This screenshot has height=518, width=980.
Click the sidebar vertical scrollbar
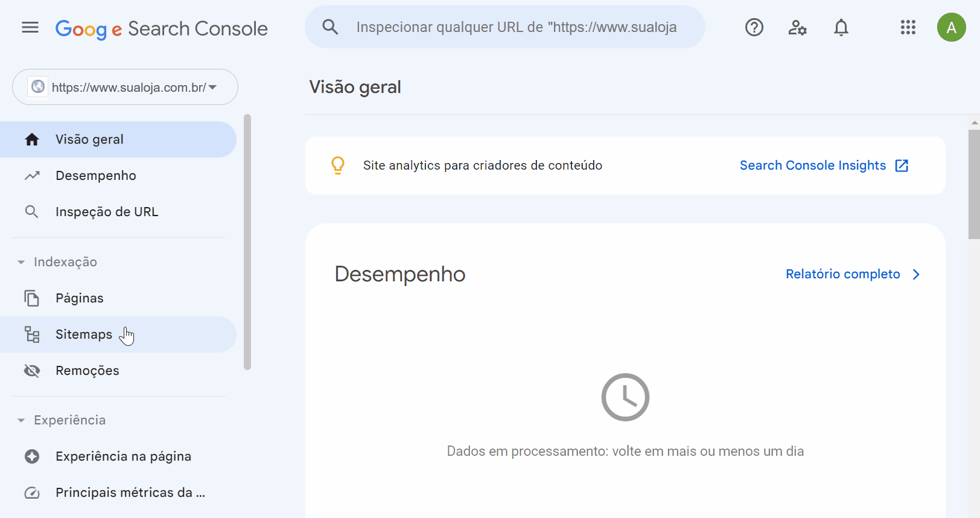pos(247,241)
